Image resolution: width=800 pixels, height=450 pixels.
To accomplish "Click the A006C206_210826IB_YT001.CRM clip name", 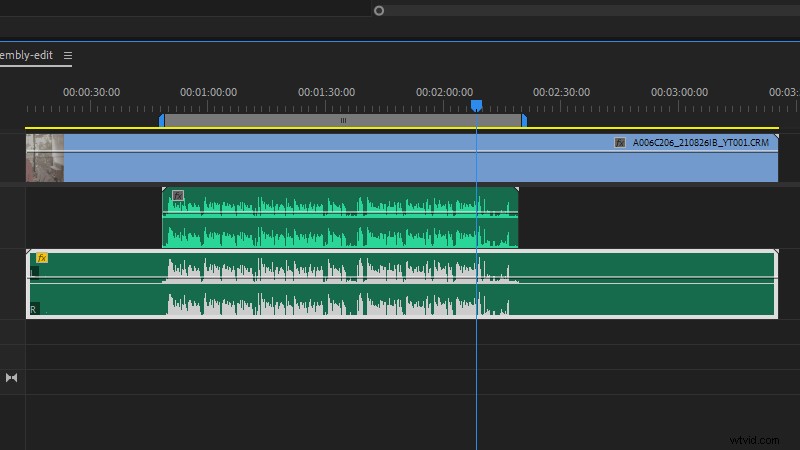I will [701, 142].
